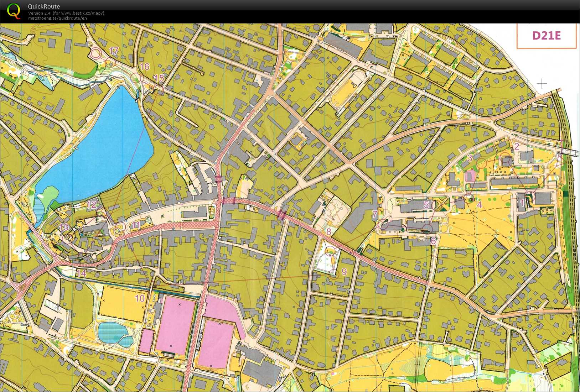Screen dimensions: 580x392
Task: Click the QuickRoute logo icon
Action: coord(14,11)
